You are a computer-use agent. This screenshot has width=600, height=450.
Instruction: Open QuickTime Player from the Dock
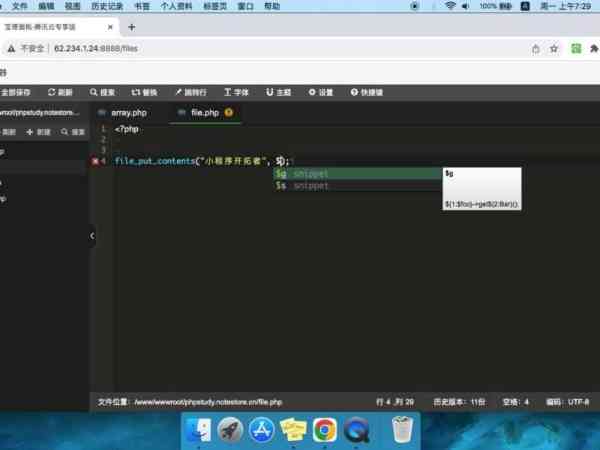[x=356, y=430]
